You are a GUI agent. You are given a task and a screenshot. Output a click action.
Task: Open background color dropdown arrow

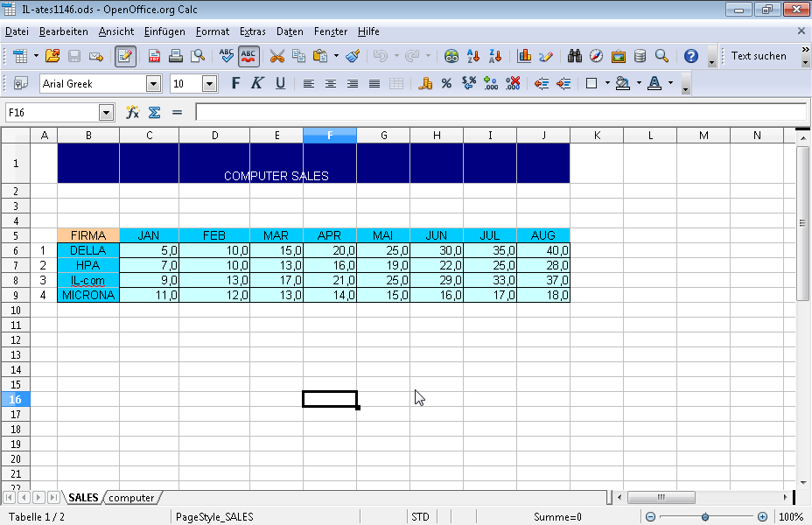tap(639, 83)
